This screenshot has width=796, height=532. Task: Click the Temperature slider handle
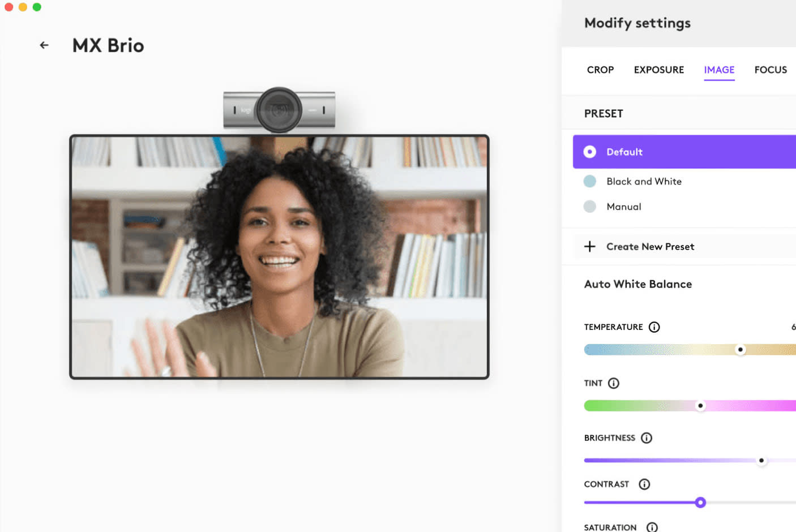(740, 349)
